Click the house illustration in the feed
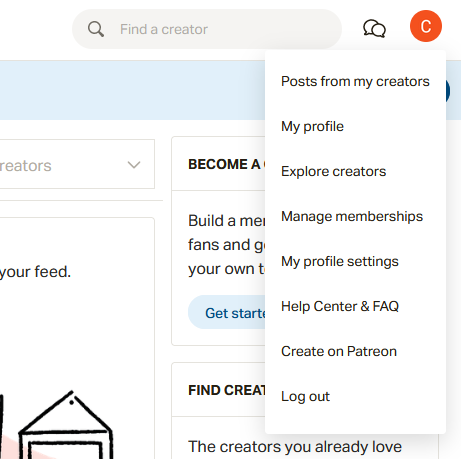 (65, 425)
